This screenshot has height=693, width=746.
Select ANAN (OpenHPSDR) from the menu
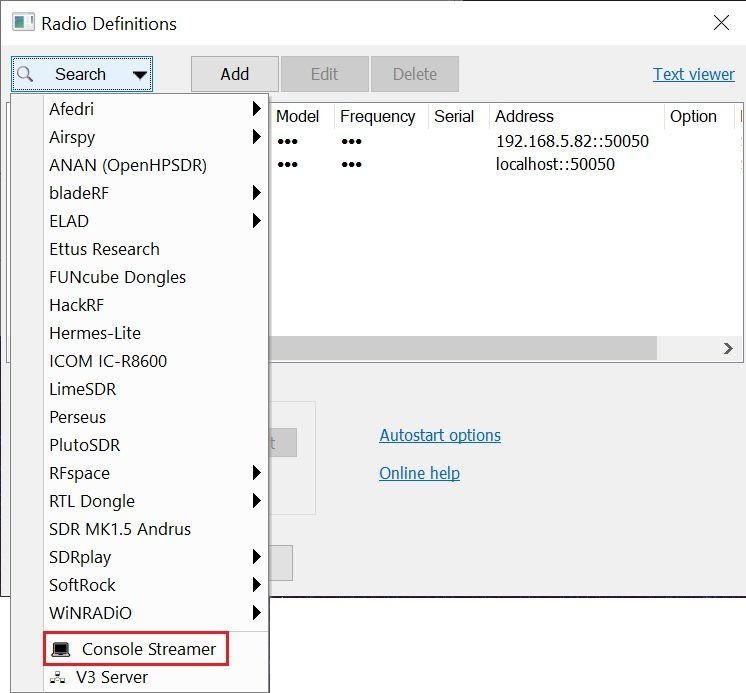(128, 165)
